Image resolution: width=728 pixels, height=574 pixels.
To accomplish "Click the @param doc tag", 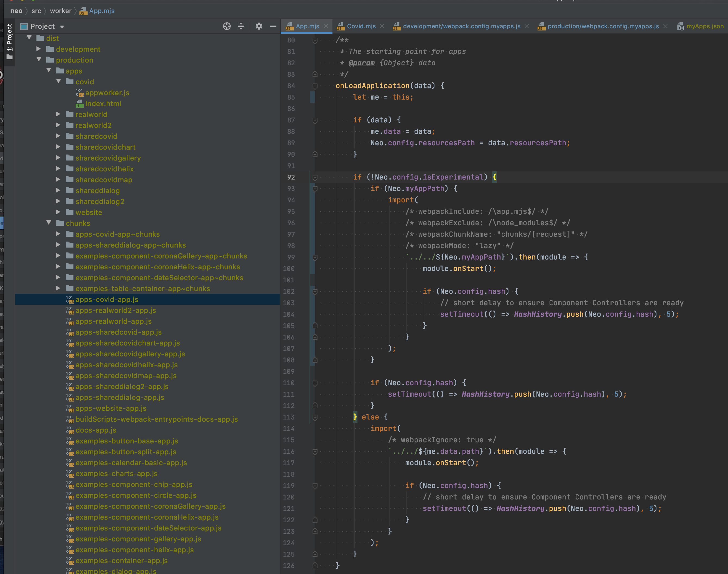I will [361, 63].
